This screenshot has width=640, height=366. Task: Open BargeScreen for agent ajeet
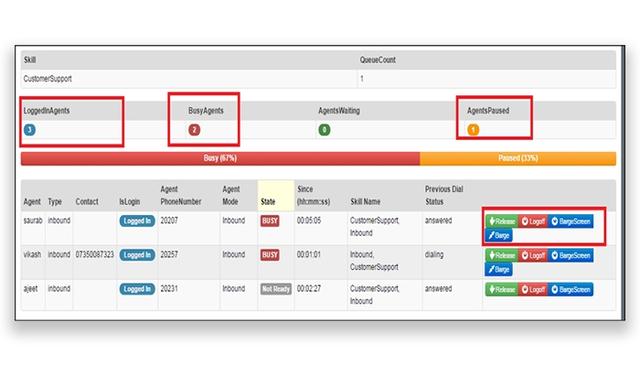click(x=571, y=289)
